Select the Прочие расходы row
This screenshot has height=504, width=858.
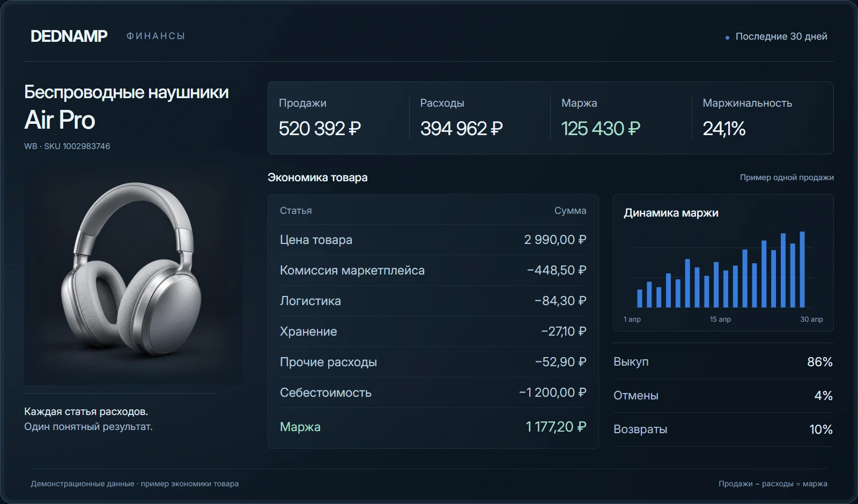[433, 362]
